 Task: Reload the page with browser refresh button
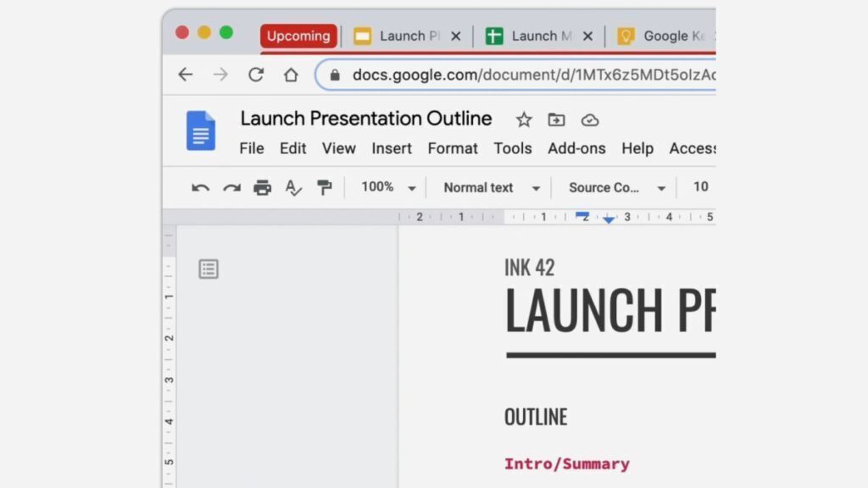pos(256,75)
